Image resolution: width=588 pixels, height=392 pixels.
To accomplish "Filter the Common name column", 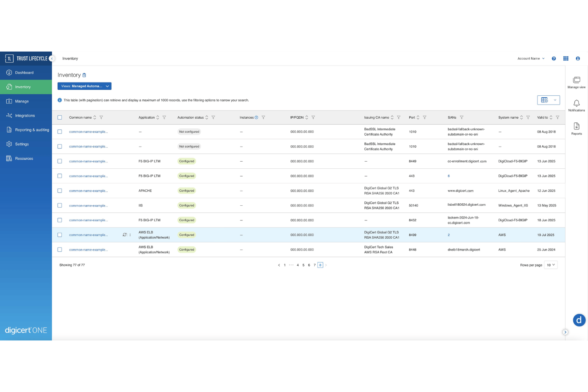I will (x=101, y=118).
